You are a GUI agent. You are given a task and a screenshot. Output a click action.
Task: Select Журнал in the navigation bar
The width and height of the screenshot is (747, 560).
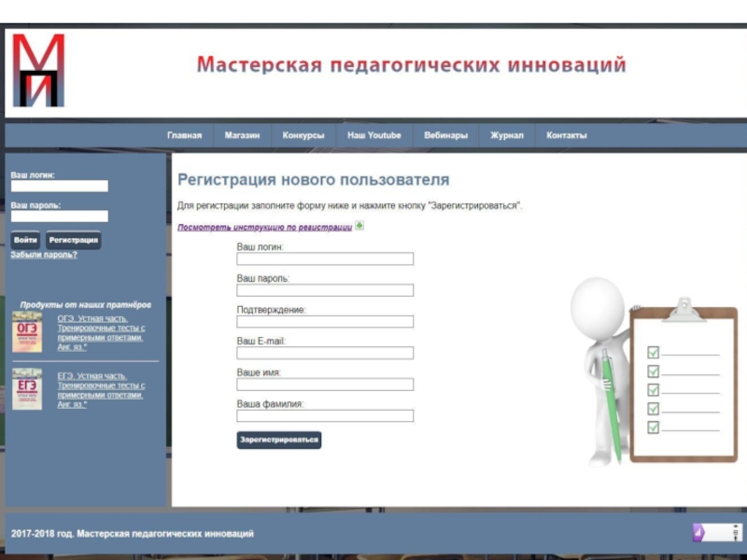(x=507, y=135)
